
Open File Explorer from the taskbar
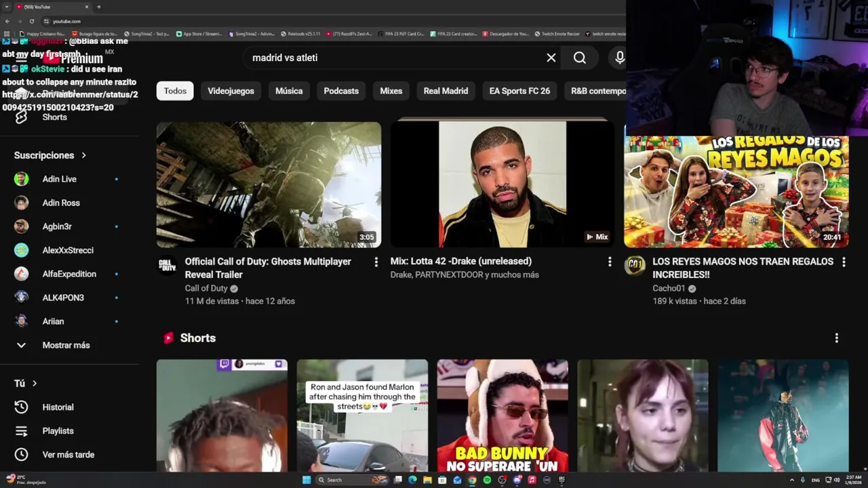pyautogui.click(x=427, y=480)
